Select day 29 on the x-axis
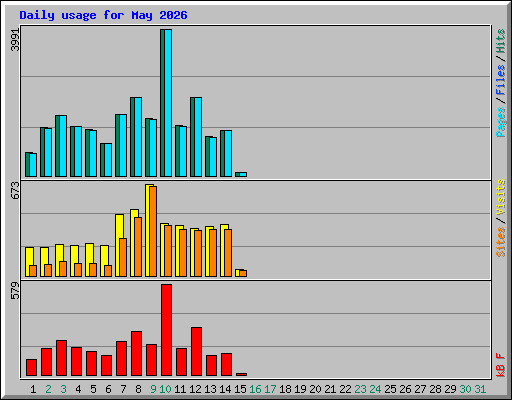This screenshot has width=512, height=400. [450, 389]
